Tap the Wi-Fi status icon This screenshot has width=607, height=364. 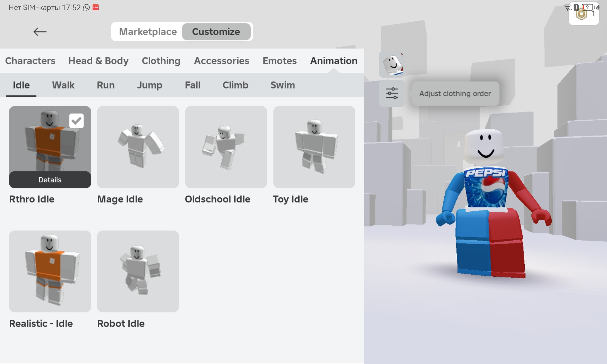(x=567, y=7)
